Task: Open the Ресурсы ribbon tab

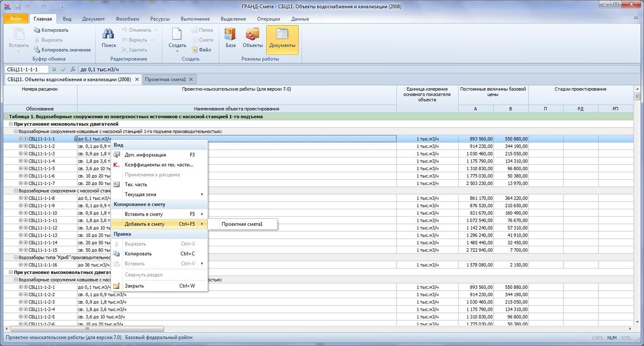Action: point(160,19)
